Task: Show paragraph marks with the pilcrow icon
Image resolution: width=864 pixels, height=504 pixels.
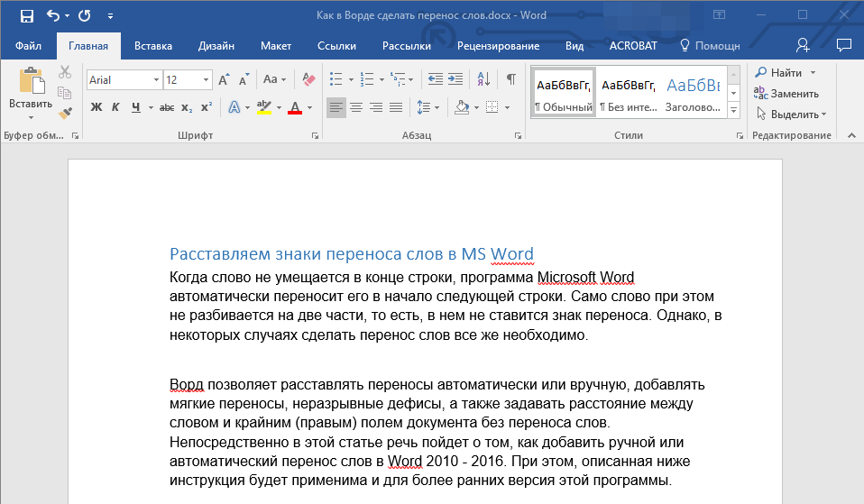Action: pyautogui.click(x=510, y=79)
